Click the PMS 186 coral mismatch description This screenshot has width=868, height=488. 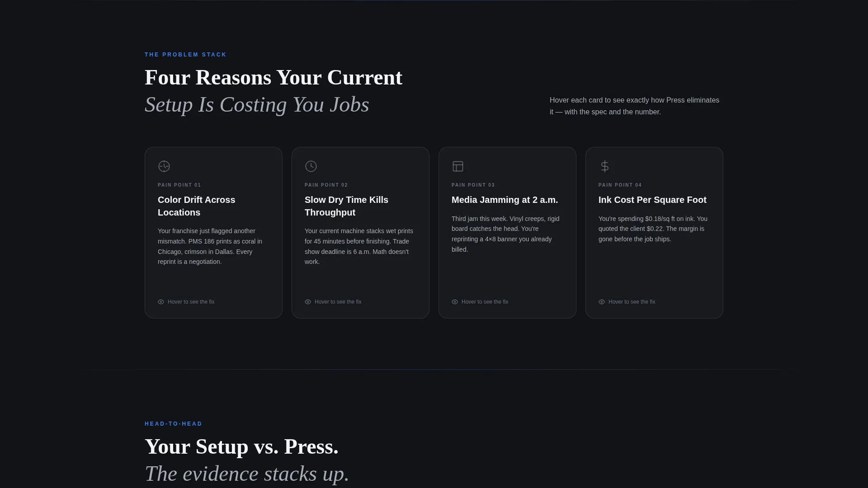point(210,246)
